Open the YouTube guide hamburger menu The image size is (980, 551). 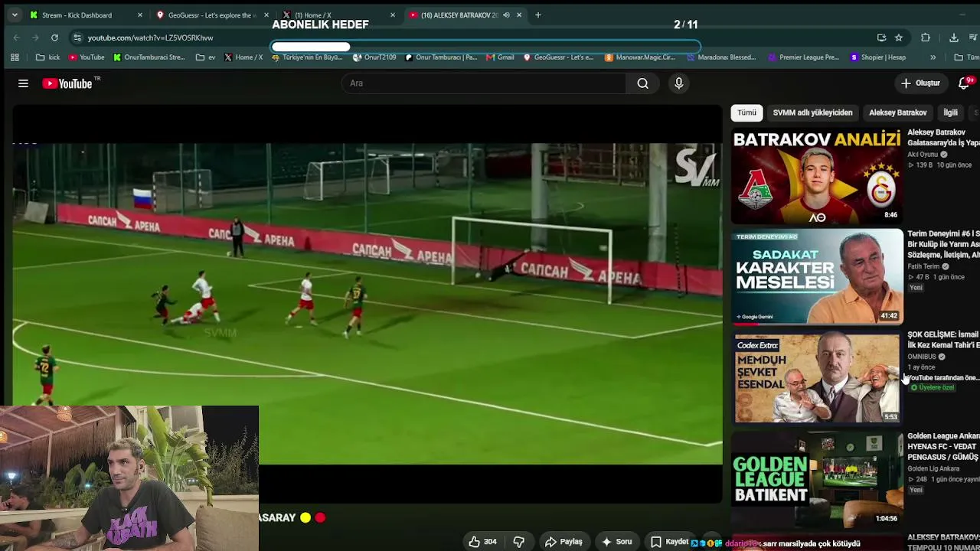[x=23, y=83]
